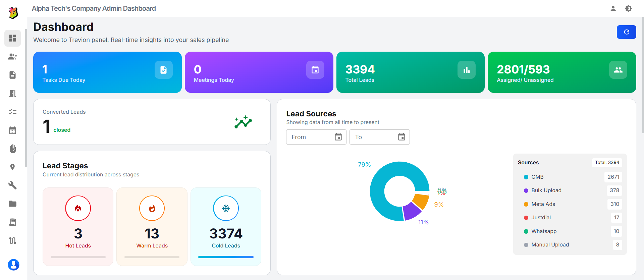Click the Bulk Upload count 378

pos(614,190)
